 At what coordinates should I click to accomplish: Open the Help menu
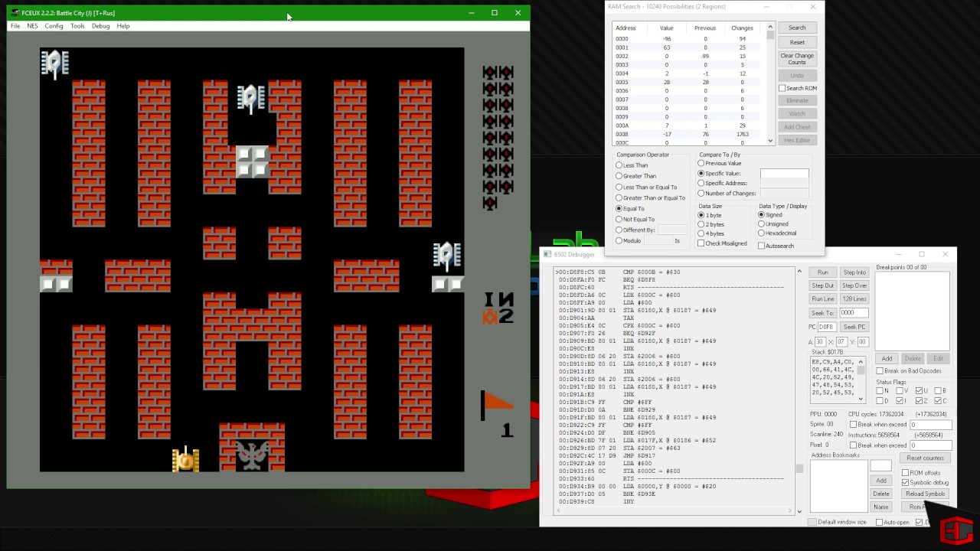click(123, 26)
